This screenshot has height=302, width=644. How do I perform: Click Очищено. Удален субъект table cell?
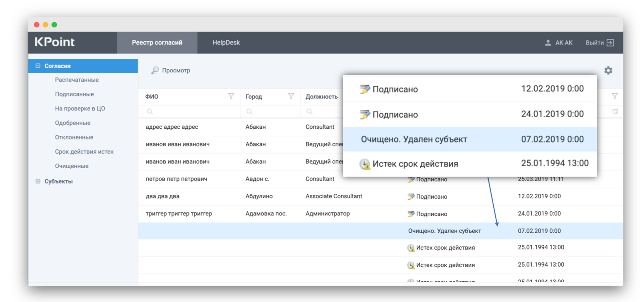pyautogui.click(x=445, y=231)
